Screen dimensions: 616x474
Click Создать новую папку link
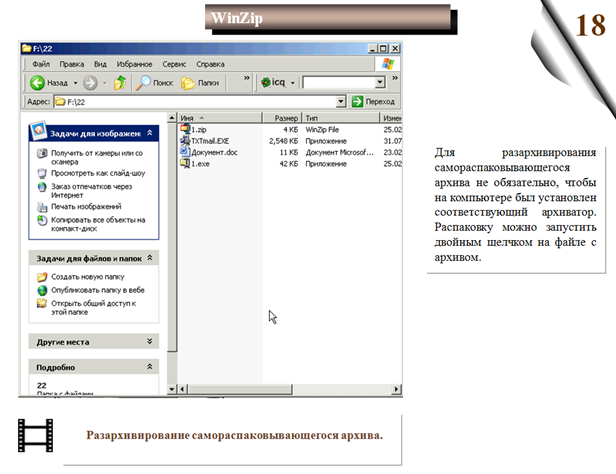88,277
